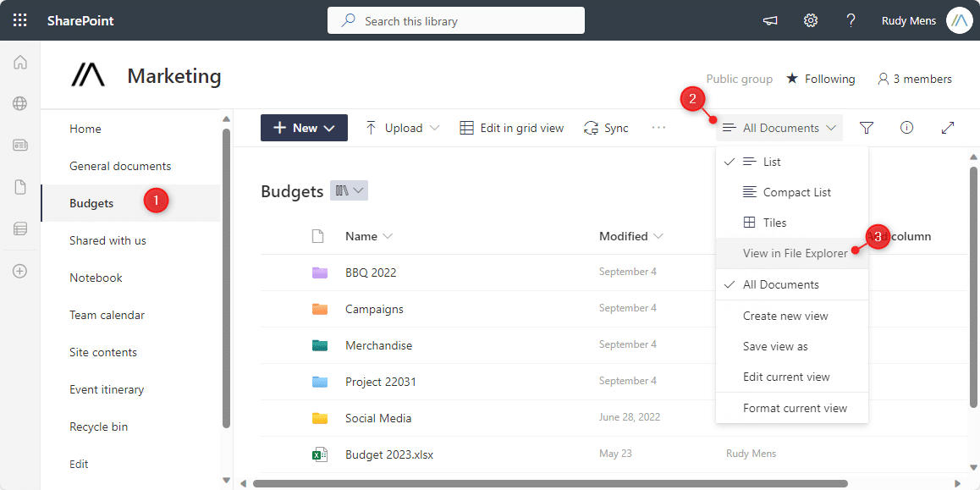Screen dimensions: 980x490
Task: Open the details pane info icon
Action: tap(907, 128)
